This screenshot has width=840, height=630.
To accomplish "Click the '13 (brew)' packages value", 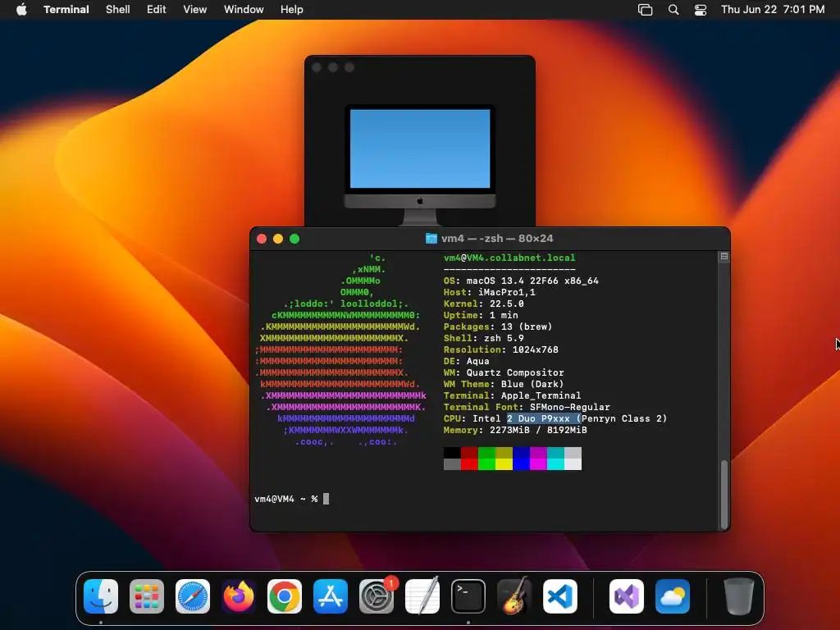I will pyautogui.click(x=527, y=326).
